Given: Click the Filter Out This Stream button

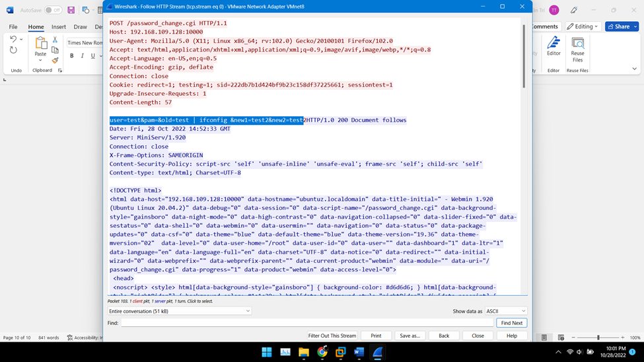Looking at the screenshot, I should click(332, 336).
